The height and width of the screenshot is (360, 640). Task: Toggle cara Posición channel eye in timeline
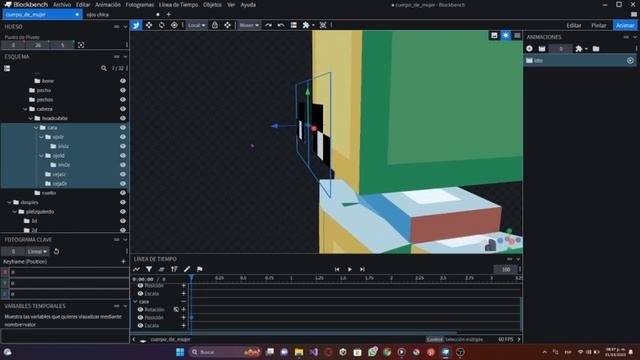pos(140,318)
